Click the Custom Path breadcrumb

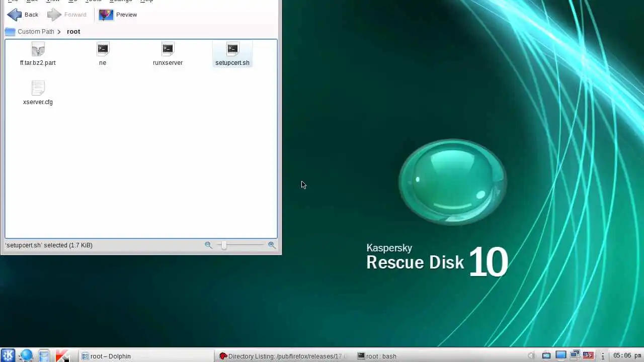[x=36, y=31]
